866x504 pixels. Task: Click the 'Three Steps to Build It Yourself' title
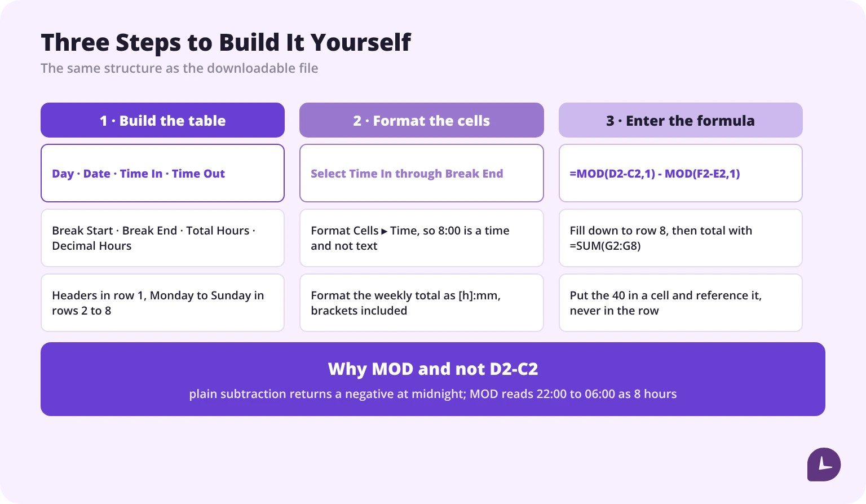(226, 42)
